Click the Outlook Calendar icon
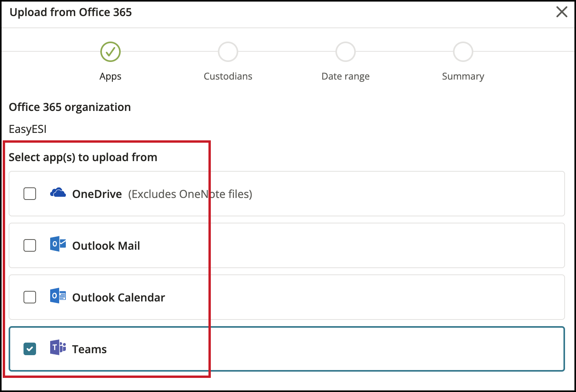 58,296
